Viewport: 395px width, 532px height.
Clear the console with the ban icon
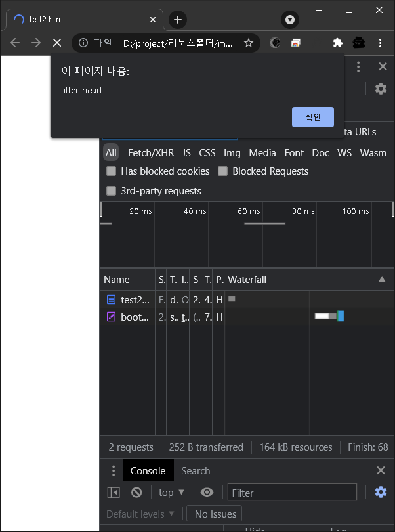point(136,492)
